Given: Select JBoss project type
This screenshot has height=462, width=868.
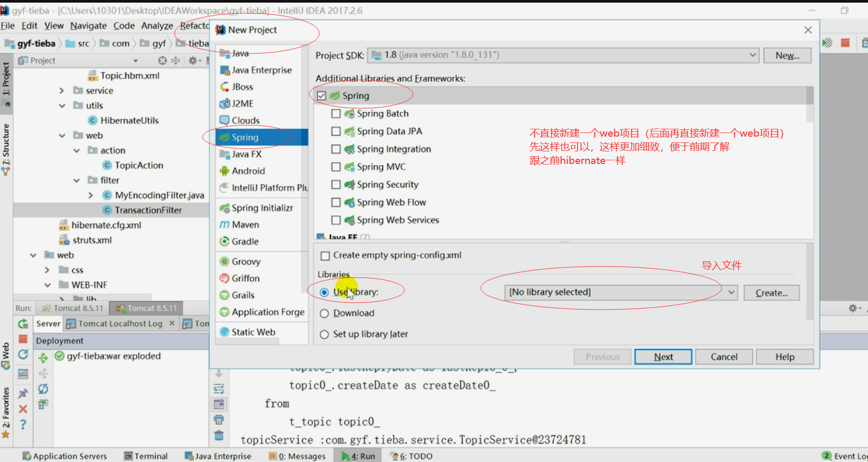Looking at the screenshot, I should 261,87.
